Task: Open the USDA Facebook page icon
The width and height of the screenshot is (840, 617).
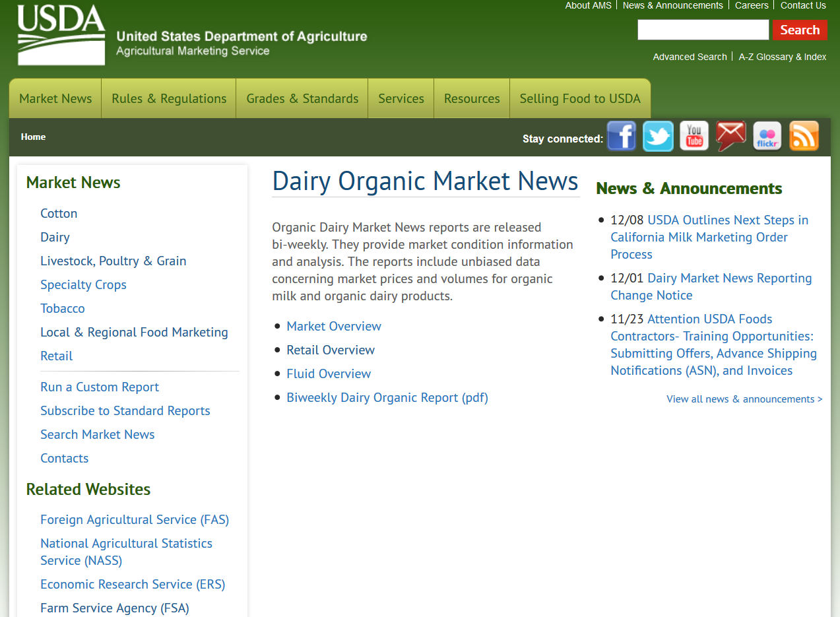Action: click(622, 136)
